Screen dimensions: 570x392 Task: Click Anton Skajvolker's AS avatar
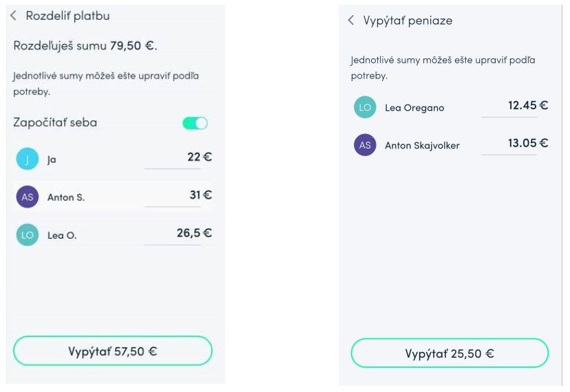(364, 145)
